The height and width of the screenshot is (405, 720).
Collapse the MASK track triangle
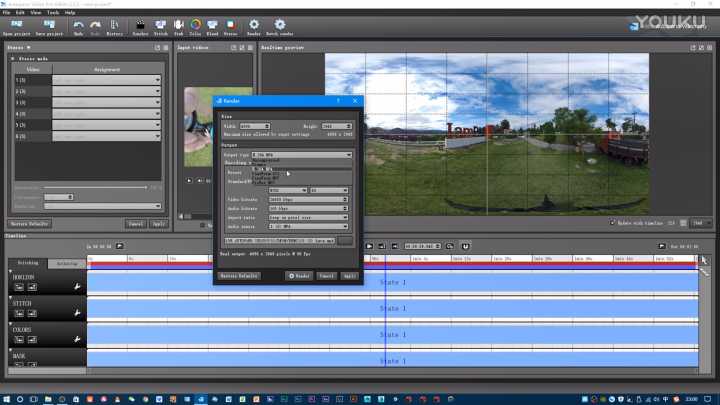pos(11,350)
